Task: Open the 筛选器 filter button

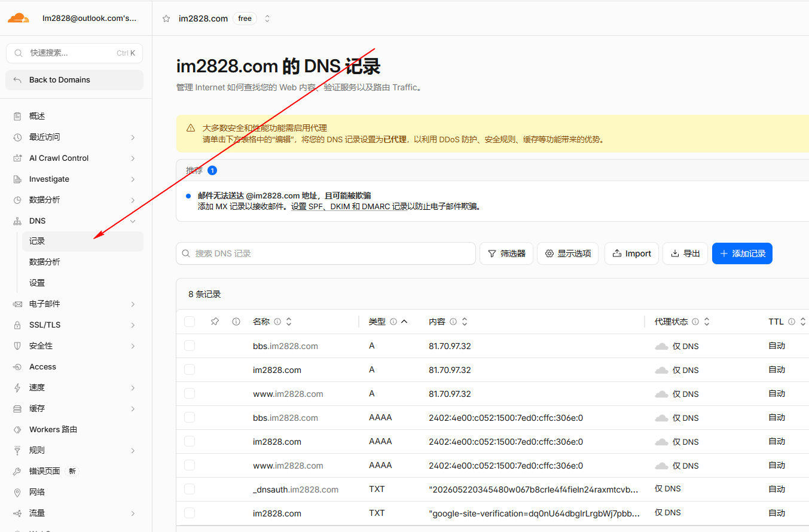Action: 506,253
